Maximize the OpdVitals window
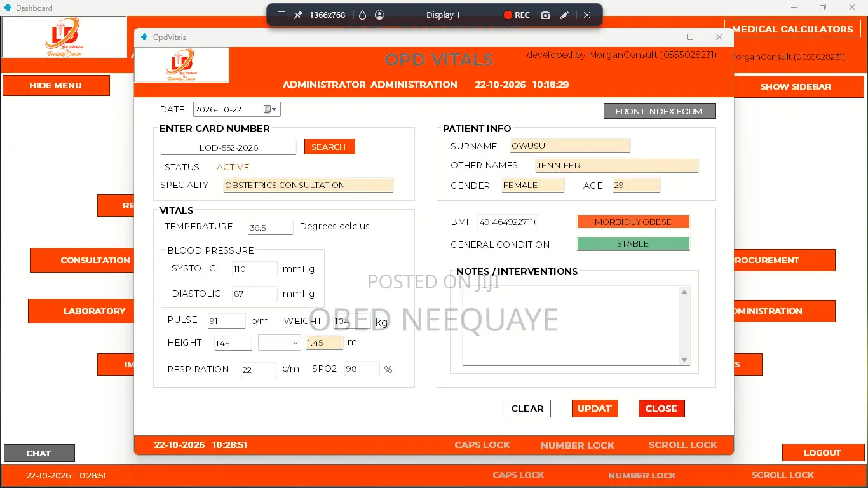868x488 pixels. (x=690, y=37)
